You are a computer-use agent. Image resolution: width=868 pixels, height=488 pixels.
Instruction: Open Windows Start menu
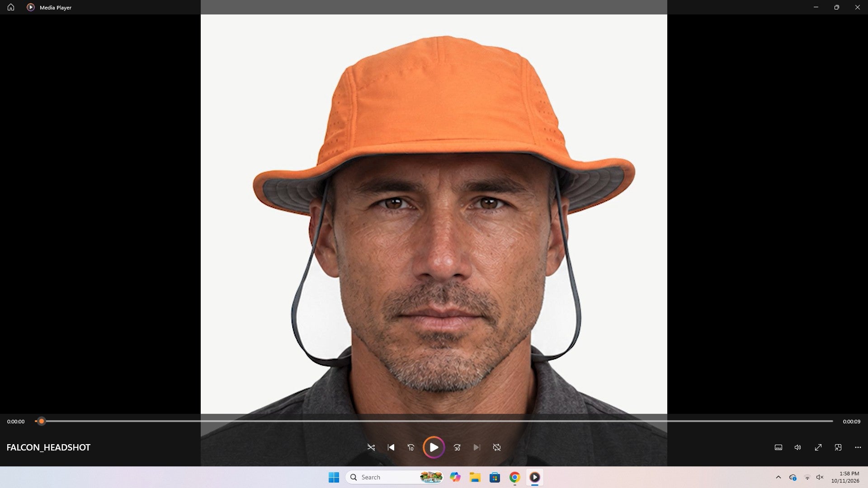coord(334,477)
